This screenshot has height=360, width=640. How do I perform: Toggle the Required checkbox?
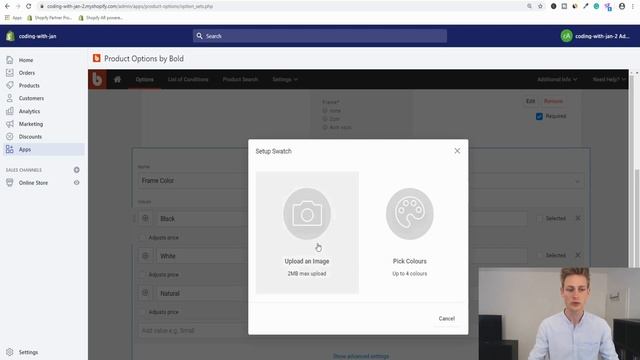click(539, 116)
